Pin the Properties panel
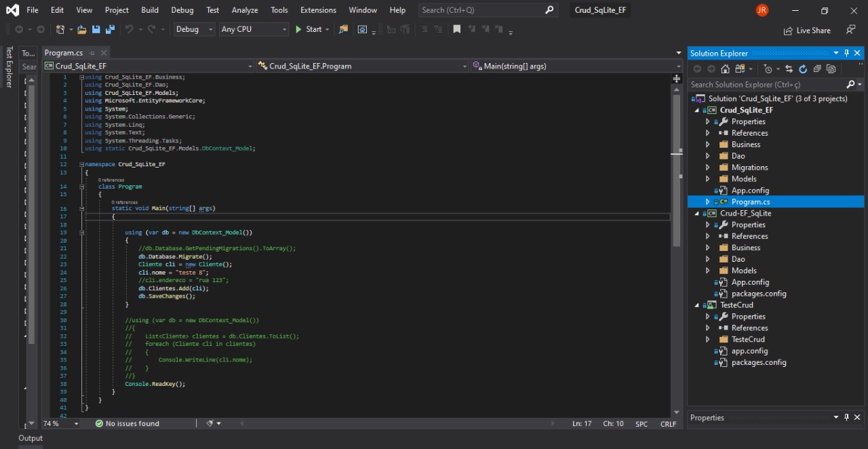 [x=846, y=417]
